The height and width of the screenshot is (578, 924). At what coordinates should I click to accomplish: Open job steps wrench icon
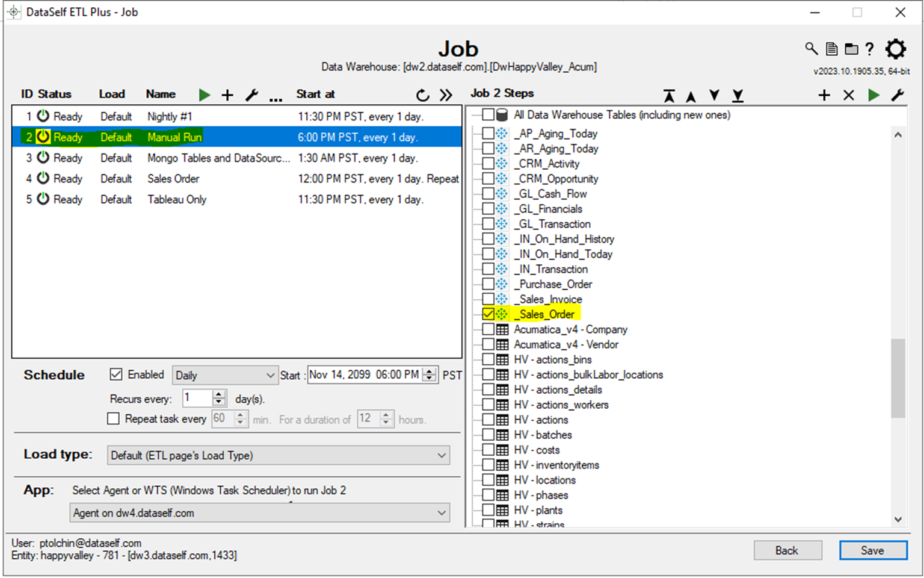pos(898,95)
